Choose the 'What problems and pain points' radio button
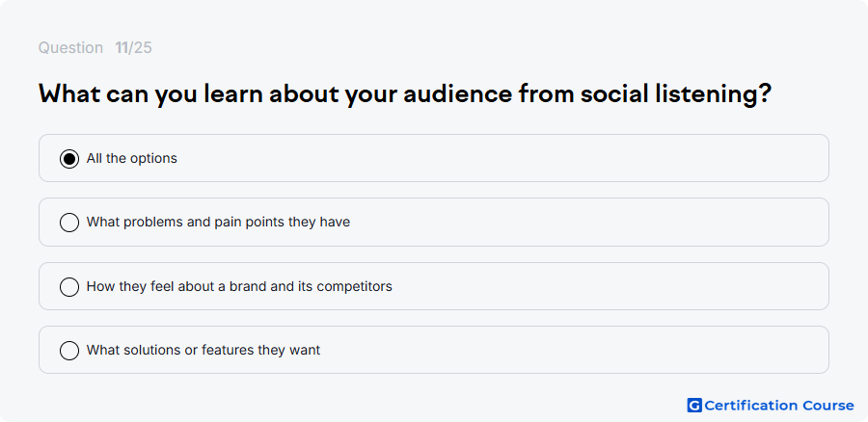868x422 pixels. [x=69, y=223]
